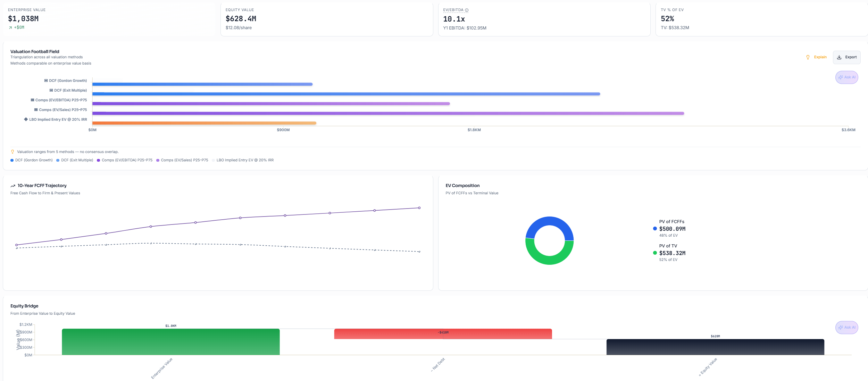Click the info icon beside EV/EBITDA
The width and height of the screenshot is (868, 381).
click(x=467, y=10)
